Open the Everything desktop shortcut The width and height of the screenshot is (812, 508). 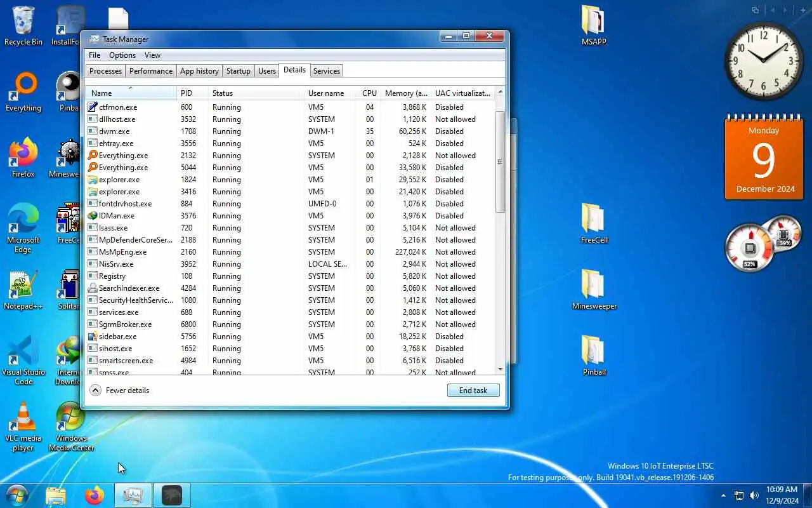[x=23, y=92]
